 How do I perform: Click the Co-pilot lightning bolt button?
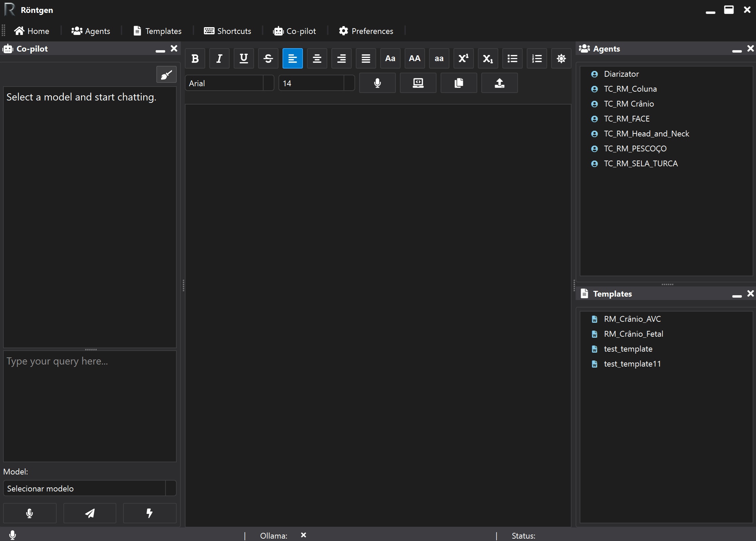150,513
